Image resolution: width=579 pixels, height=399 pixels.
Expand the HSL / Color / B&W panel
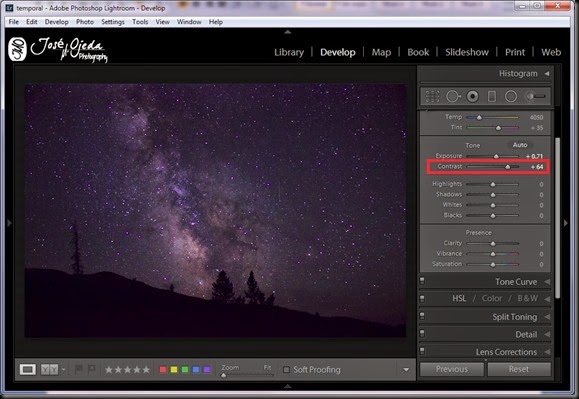point(547,299)
